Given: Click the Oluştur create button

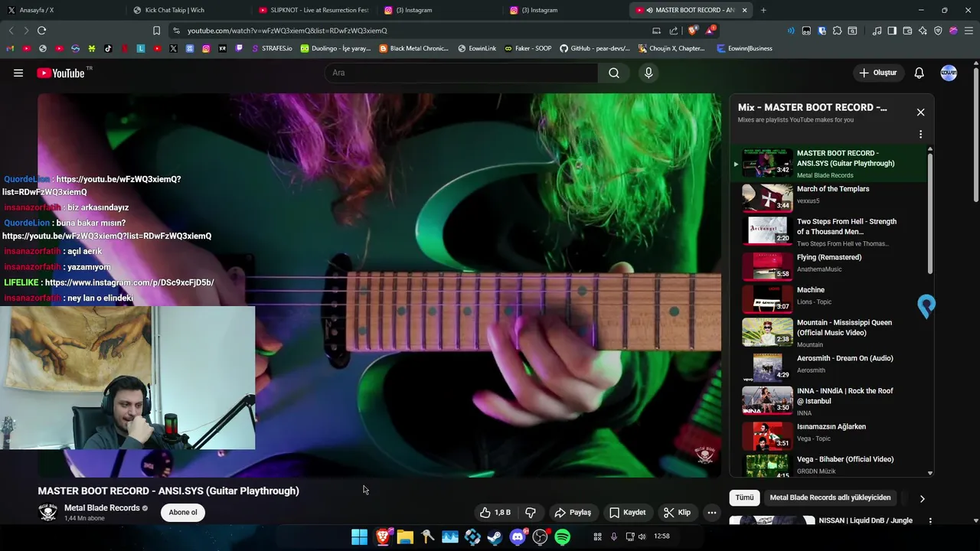Looking at the screenshot, I should (877, 73).
